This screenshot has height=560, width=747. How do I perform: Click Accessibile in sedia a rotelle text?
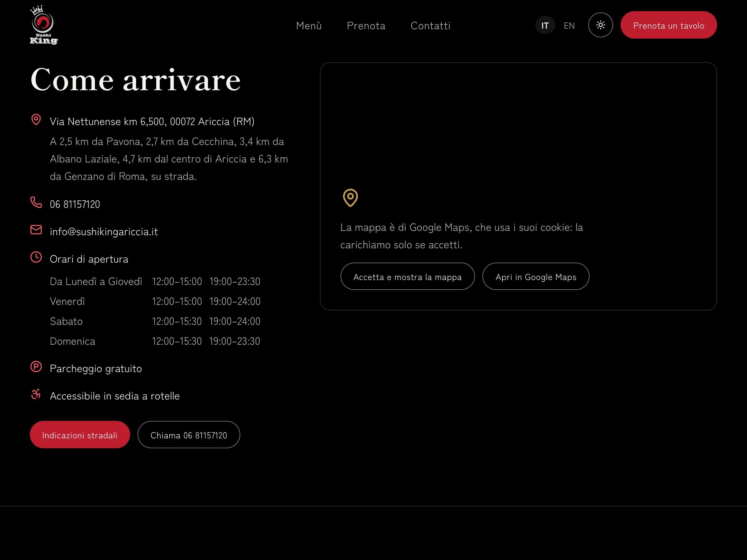pos(115,396)
